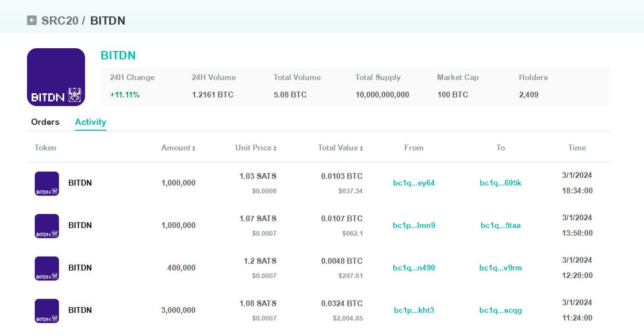The image size is (644, 336).
Task: Sort by the Total Value column header
Action: click(340, 148)
